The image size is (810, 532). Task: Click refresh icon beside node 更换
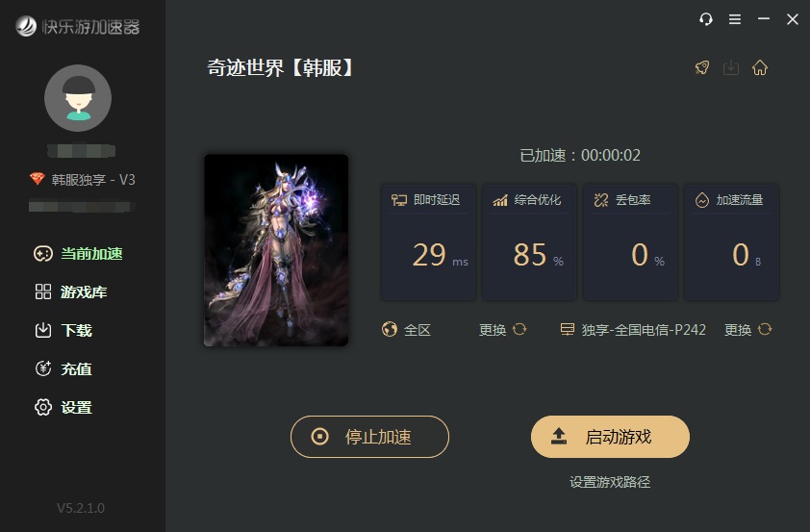(x=765, y=329)
